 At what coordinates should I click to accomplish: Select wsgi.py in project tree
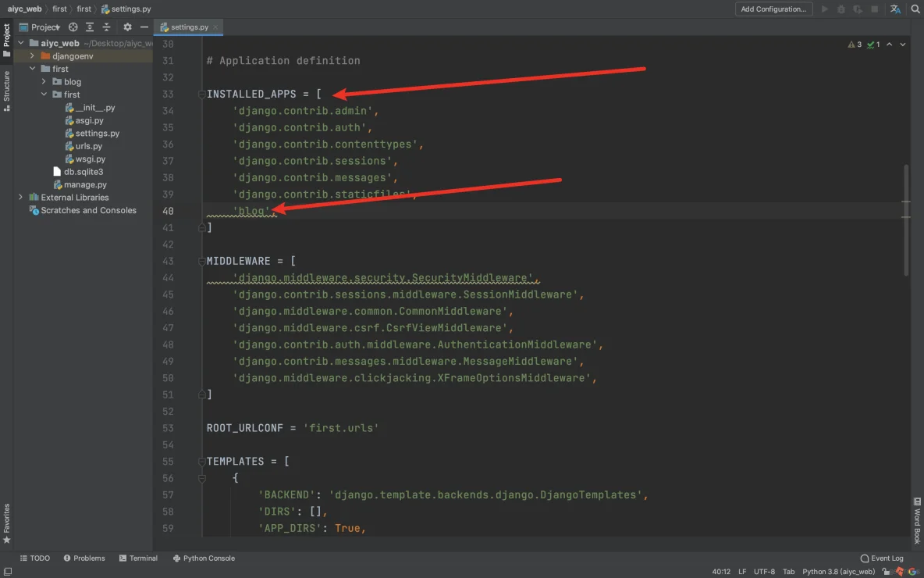click(85, 159)
